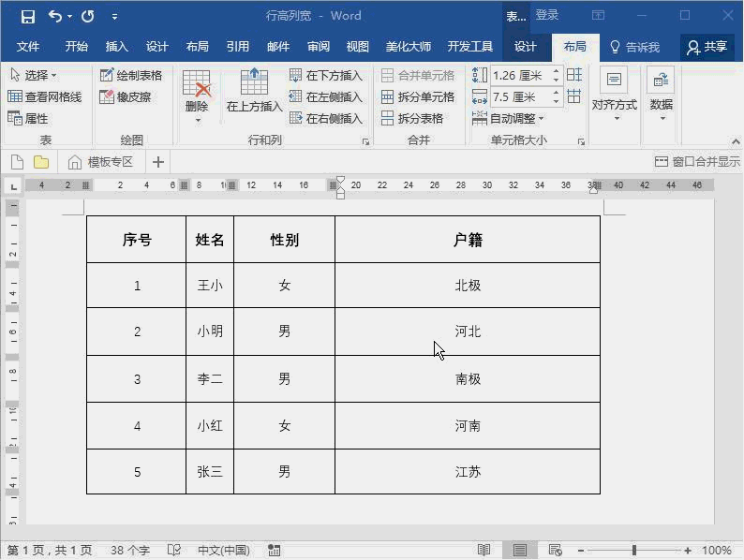Click the ruler tab selector L icon
The height and width of the screenshot is (560, 744).
pos(14,186)
